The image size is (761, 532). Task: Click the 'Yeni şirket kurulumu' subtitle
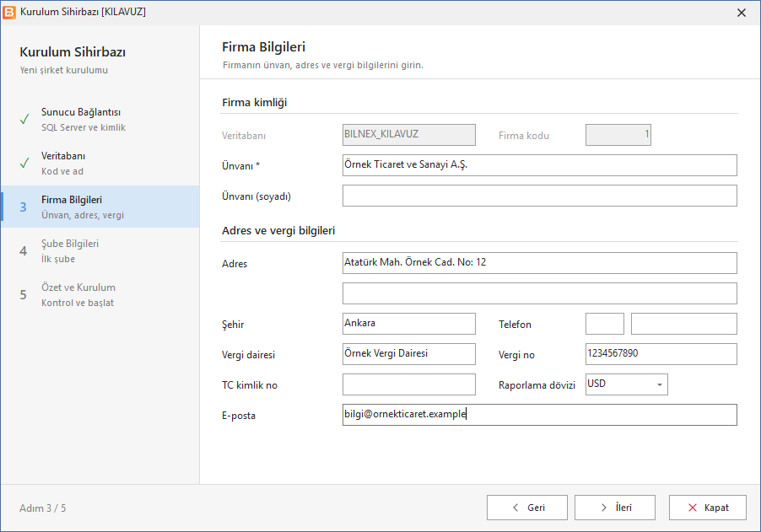(64, 70)
